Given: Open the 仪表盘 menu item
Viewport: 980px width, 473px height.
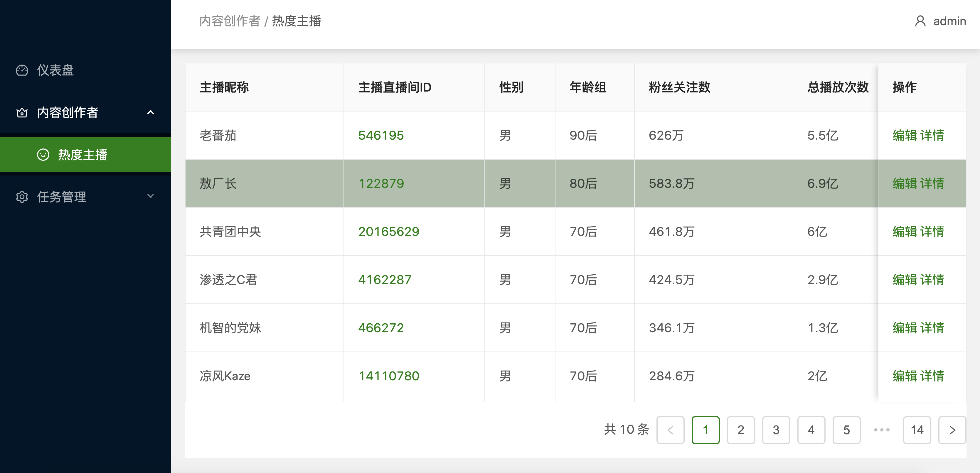Looking at the screenshot, I should coord(55,70).
